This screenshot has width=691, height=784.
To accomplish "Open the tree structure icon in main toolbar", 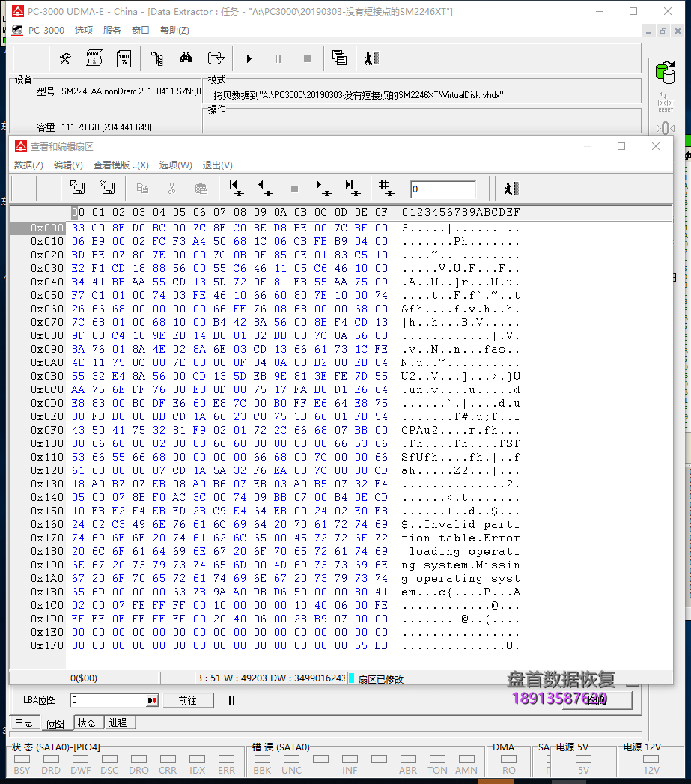I will pos(157,58).
